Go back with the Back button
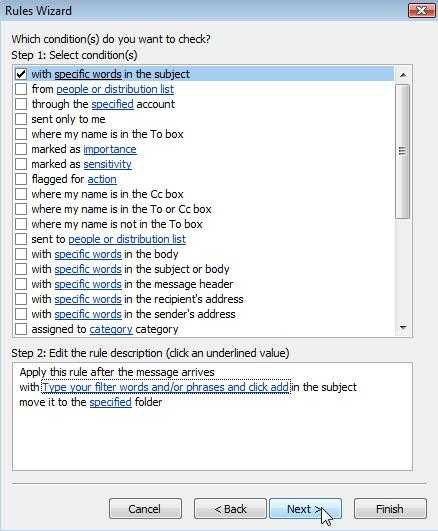This screenshot has height=531, width=438. pyautogui.click(x=230, y=509)
